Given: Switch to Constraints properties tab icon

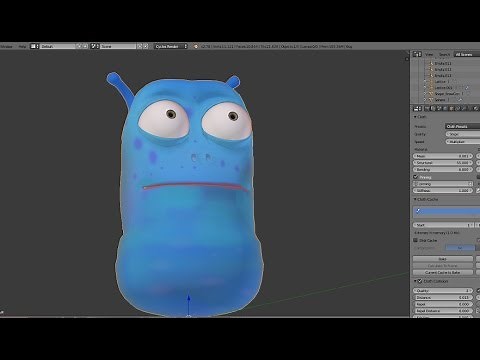Looking at the screenshot, I should (458, 109).
